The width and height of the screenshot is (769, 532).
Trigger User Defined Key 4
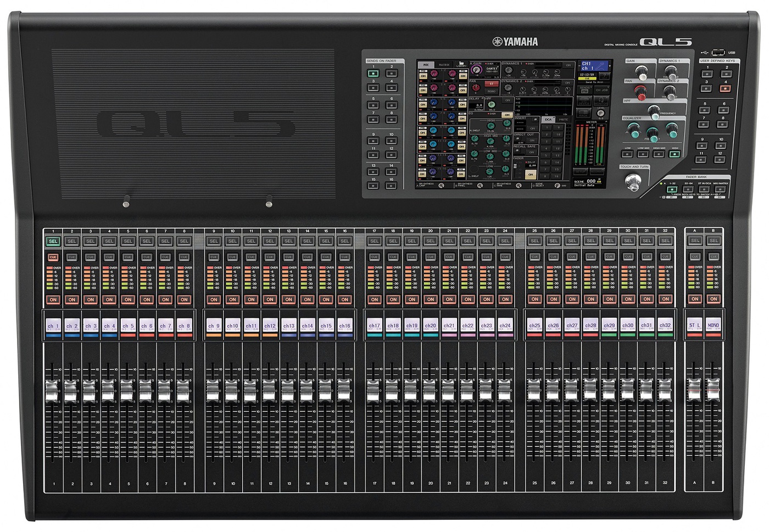[x=725, y=88]
